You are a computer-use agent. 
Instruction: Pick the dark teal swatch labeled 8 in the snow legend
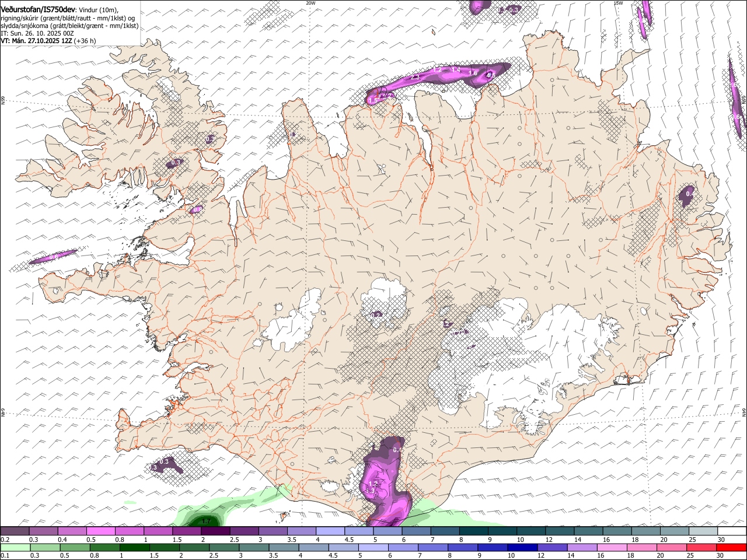coord(473,531)
